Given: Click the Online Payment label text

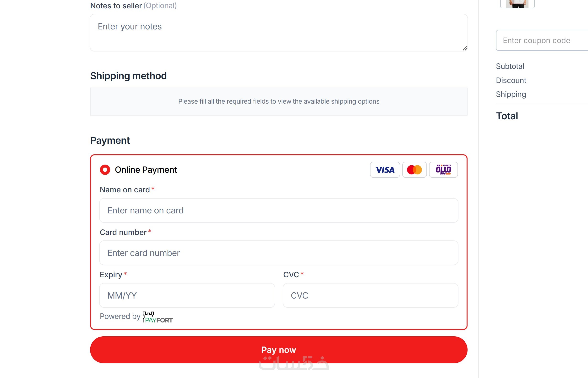Looking at the screenshot, I should pos(146,170).
